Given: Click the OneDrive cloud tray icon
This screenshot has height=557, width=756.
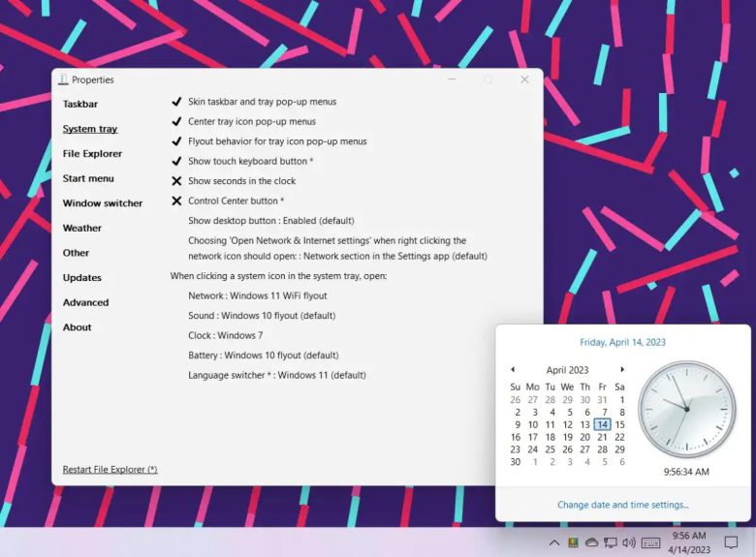Looking at the screenshot, I should click(591, 542).
